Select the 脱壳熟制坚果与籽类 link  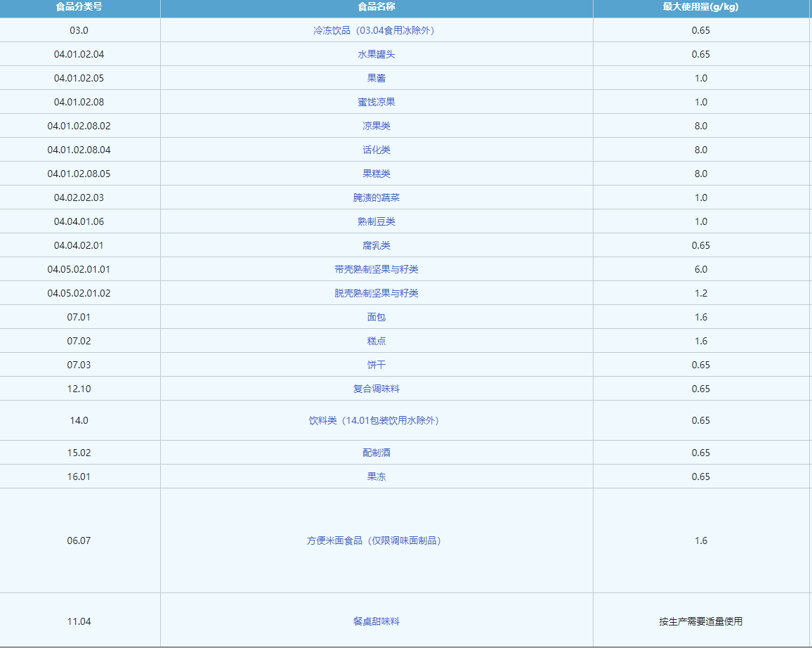(x=376, y=293)
